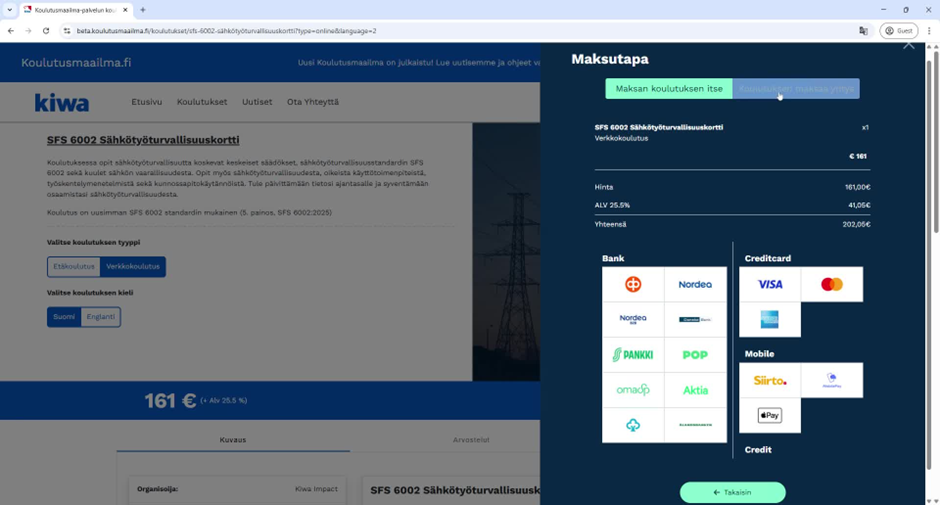This screenshot has width=940, height=505.
Task: Click the VAT amount '41,05€'
Action: (859, 205)
